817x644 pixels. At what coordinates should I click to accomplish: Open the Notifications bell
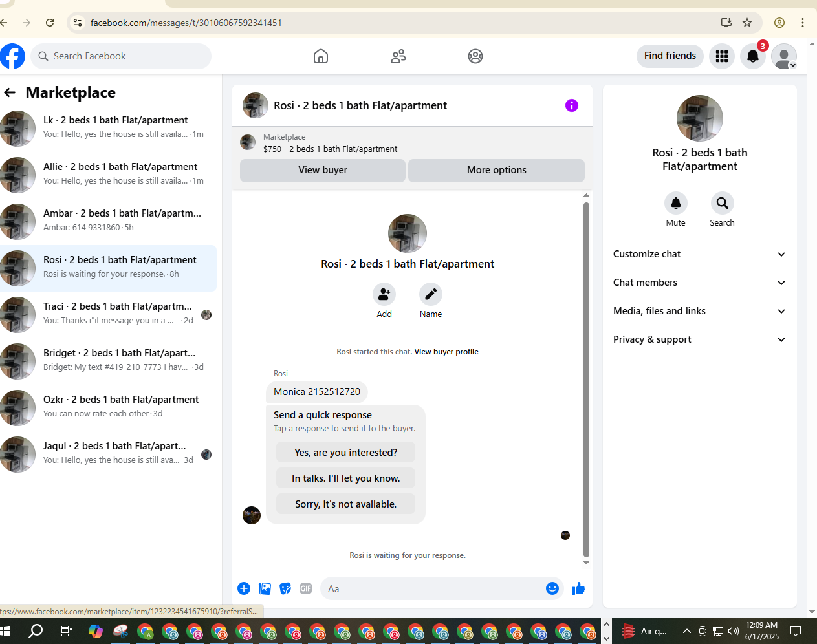[753, 56]
